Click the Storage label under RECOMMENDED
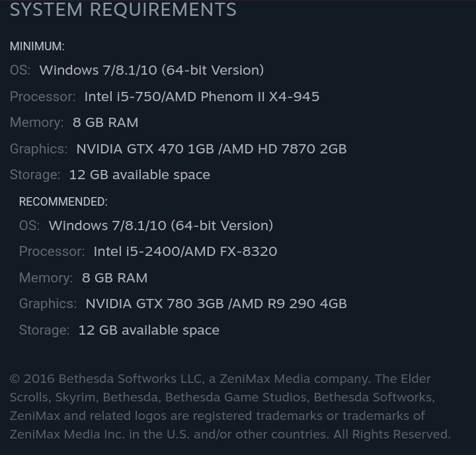The image size is (476, 455). pos(44,330)
